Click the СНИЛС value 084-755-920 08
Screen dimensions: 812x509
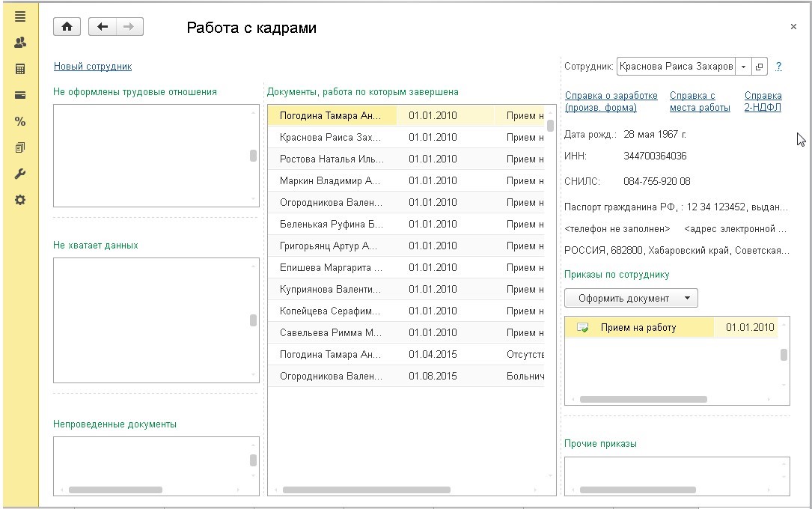click(656, 182)
